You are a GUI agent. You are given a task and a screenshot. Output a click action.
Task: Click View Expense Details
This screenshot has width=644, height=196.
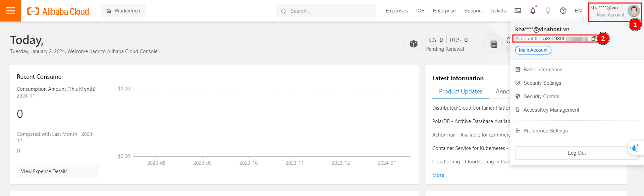click(44, 171)
